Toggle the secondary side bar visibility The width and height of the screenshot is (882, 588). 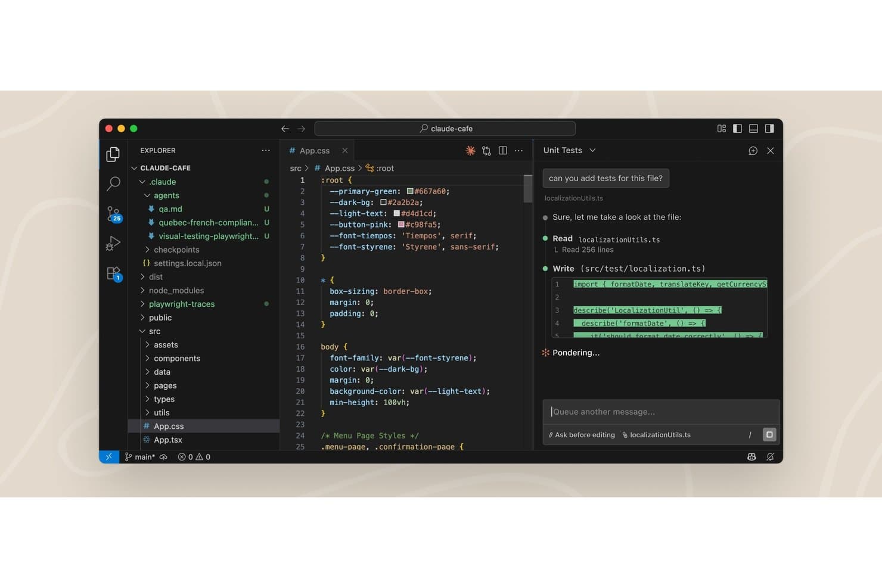(x=770, y=129)
